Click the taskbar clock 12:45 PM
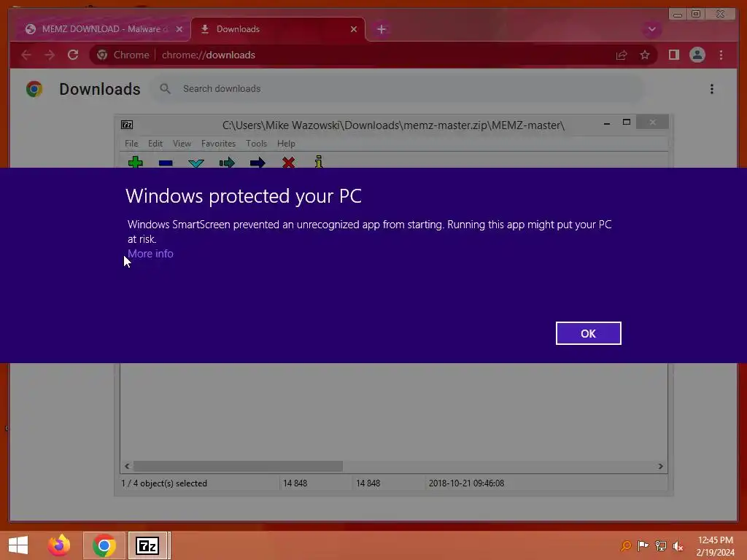 pyautogui.click(x=715, y=540)
